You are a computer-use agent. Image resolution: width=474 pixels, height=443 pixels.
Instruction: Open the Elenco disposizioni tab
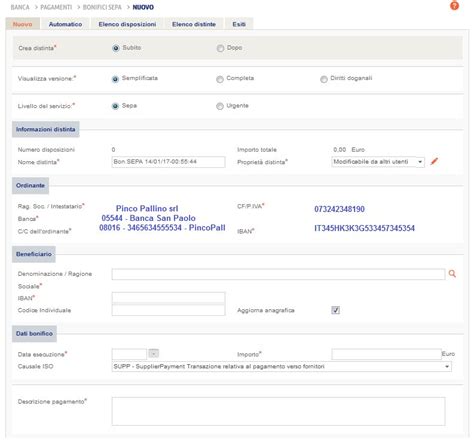(127, 24)
